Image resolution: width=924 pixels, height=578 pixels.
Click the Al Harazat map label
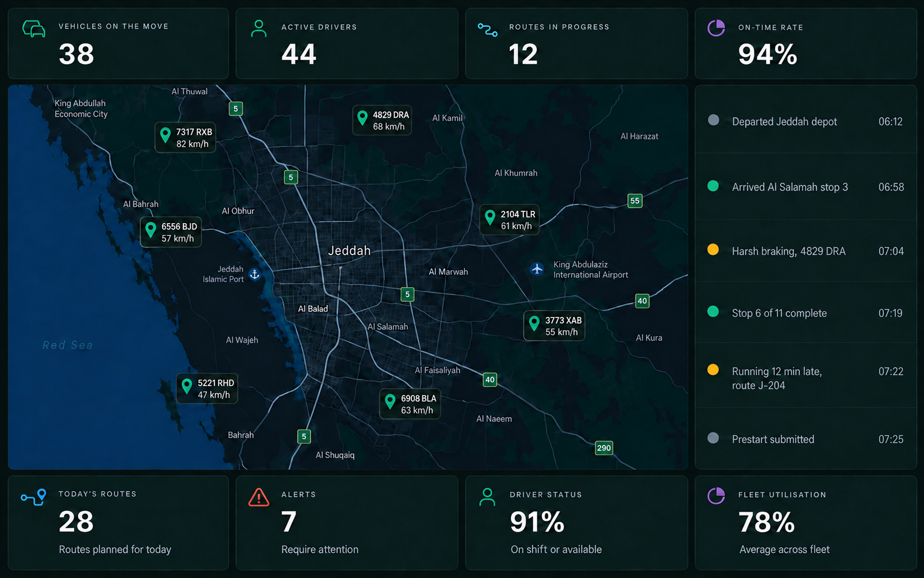pyautogui.click(x=639, y=136)
